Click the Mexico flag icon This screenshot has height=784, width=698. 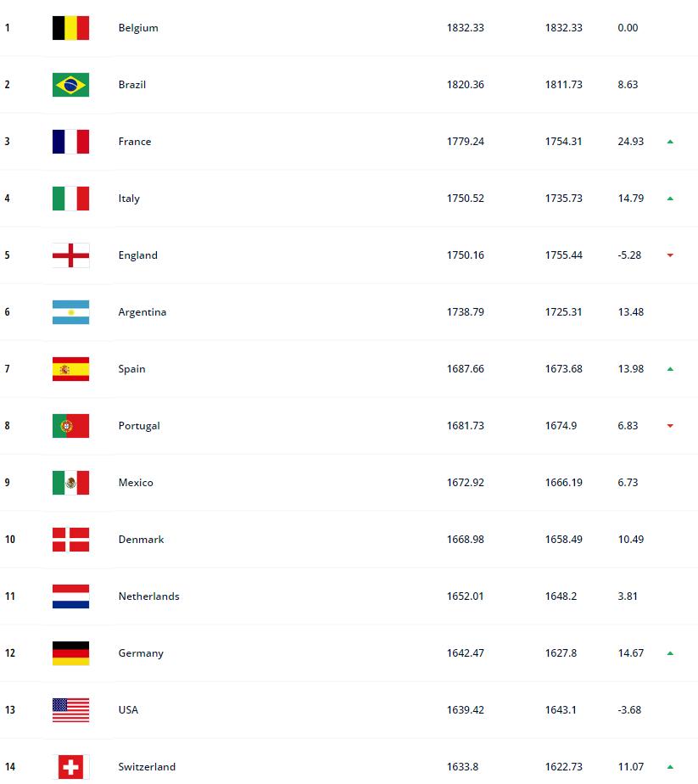[70, 483]
